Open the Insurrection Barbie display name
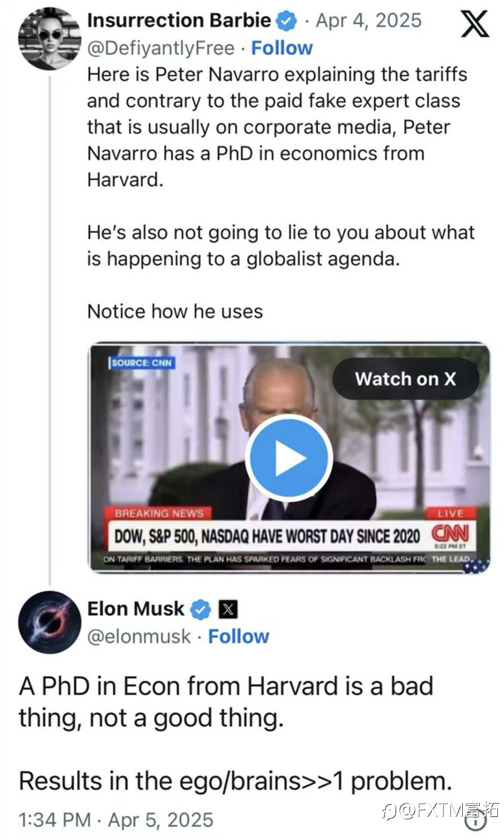The image size is (504, 840). pyautogui.click(x=179, y=21)
